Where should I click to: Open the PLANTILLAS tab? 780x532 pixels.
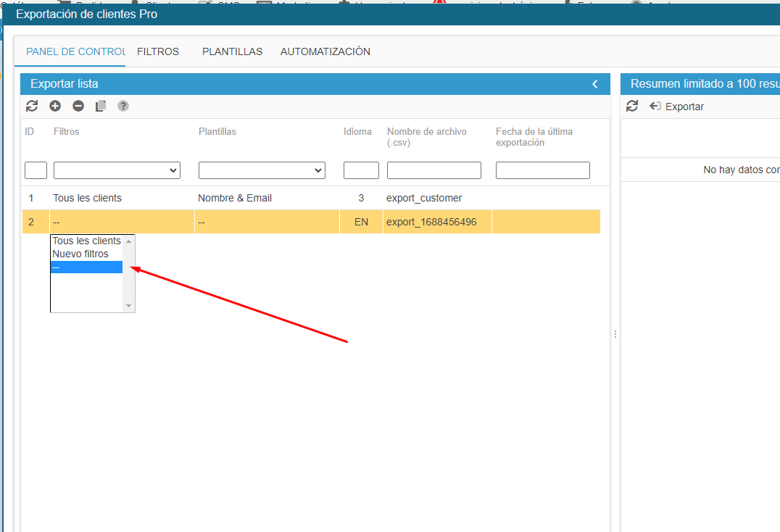tap(232, 51)
